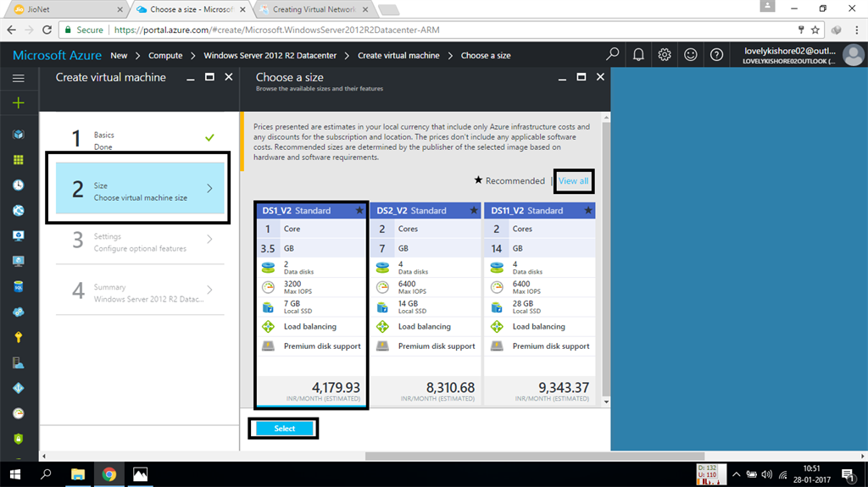This screenshot has height=487, width=868.
Task: Open the green shield Security Center icon
Action: pos(19,439)
